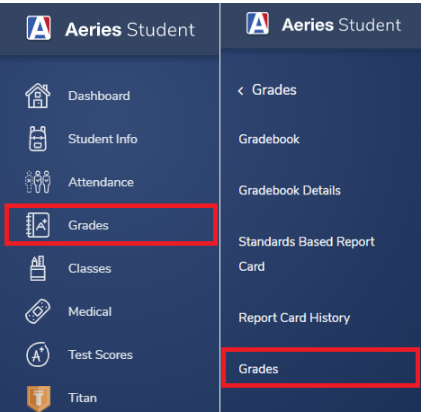Open the Attendance people icon
The image size is (424, 412).
(38, 182)
